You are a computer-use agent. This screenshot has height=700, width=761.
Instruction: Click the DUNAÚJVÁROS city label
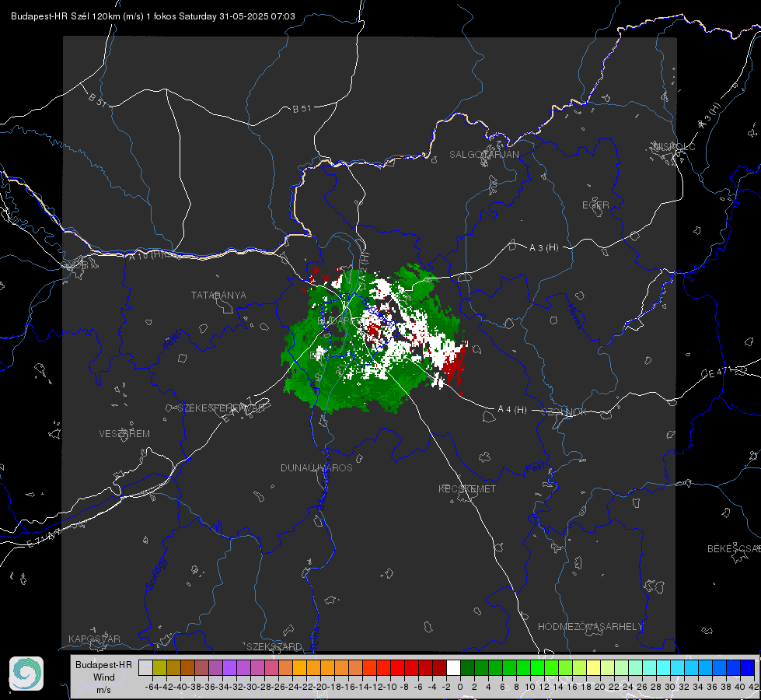point(316,467)
